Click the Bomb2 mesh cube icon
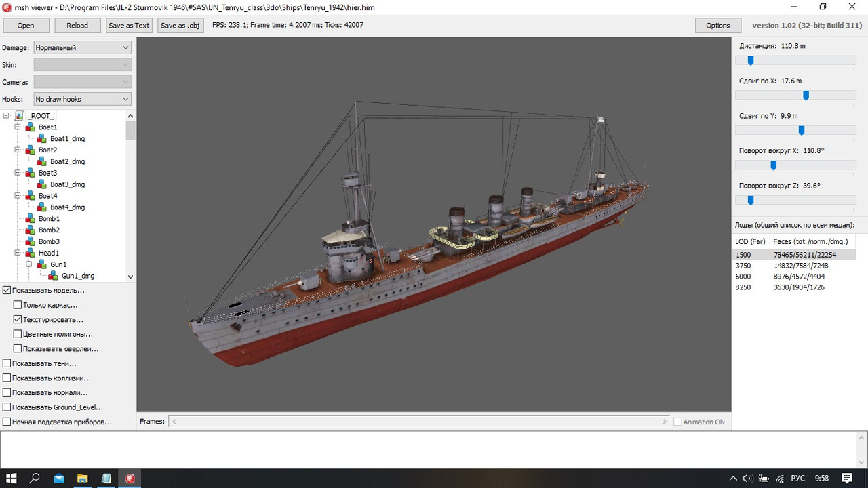This screenshot has width=868, height=488. (31, 230)
